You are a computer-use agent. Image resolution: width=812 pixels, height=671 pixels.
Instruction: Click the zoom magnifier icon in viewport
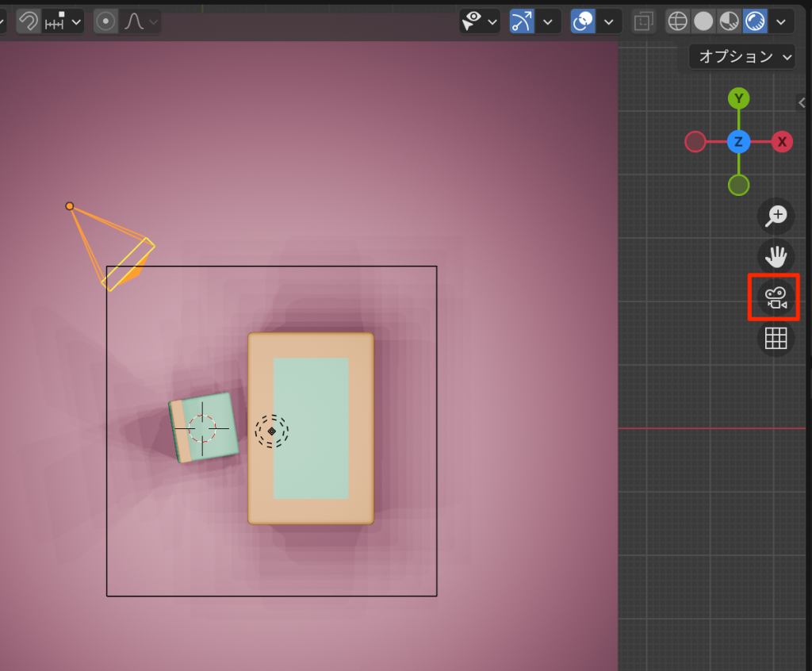(775, 215)
